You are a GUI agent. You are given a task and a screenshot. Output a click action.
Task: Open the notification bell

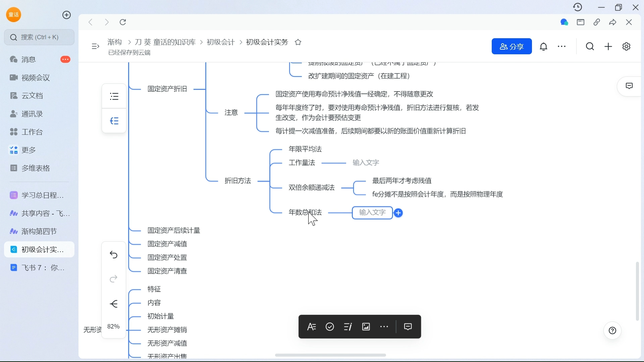pyautogui.click(x=544, y=46)
